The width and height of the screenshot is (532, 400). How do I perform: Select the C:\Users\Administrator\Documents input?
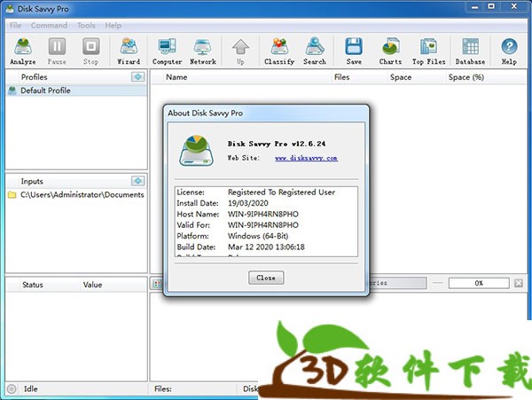pyautogui.click(x=76, y=195)
